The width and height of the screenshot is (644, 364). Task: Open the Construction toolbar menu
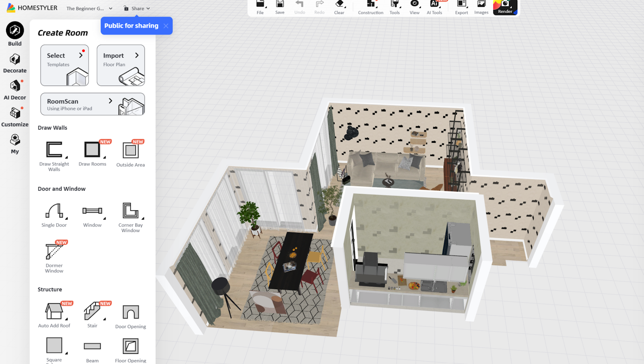click(x=371, y=8)
